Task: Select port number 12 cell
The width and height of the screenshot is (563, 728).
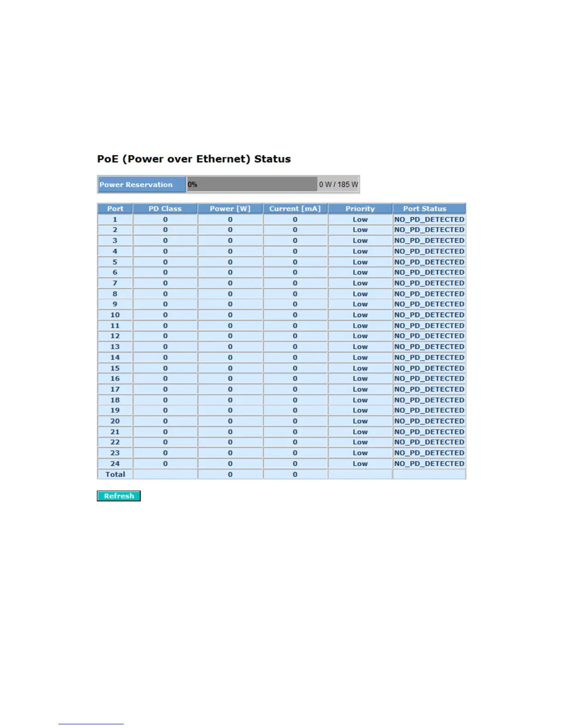Action: point(115,336)
